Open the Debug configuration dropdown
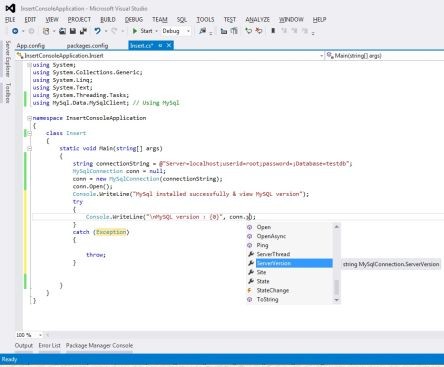The image size is (444, 367). click(x=176, y=31)
